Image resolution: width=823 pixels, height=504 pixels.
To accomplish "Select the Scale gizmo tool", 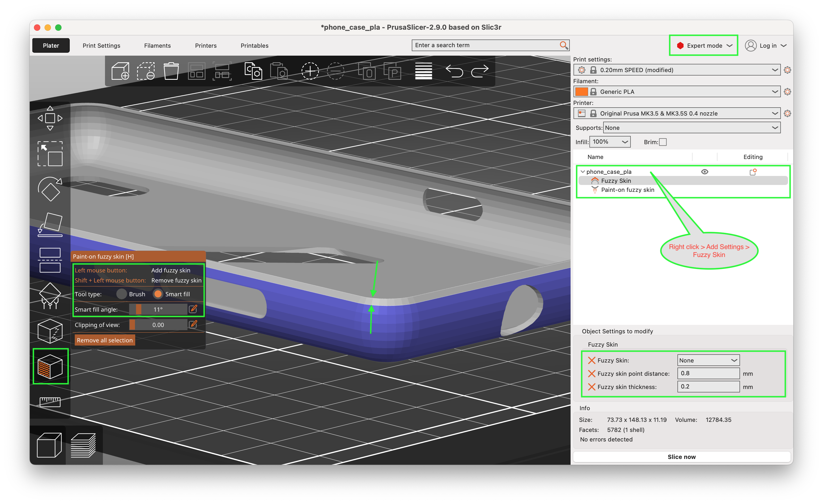I will click(x=50, y=153).
